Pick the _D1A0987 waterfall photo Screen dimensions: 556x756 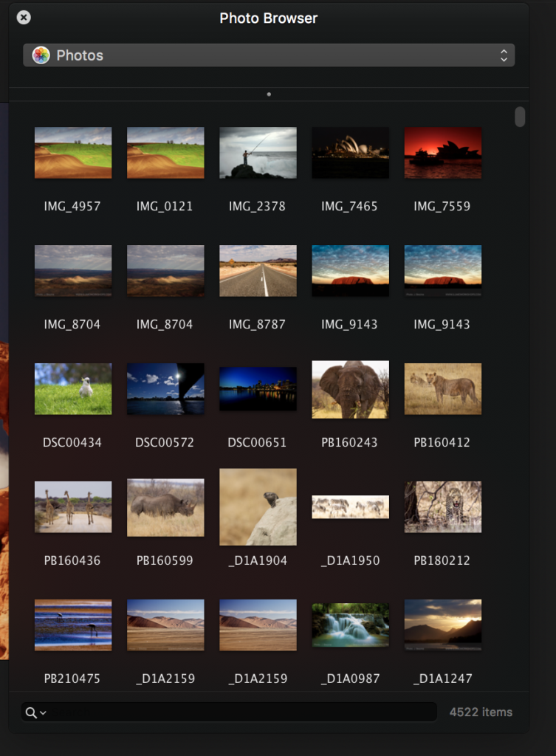point(350,625)
